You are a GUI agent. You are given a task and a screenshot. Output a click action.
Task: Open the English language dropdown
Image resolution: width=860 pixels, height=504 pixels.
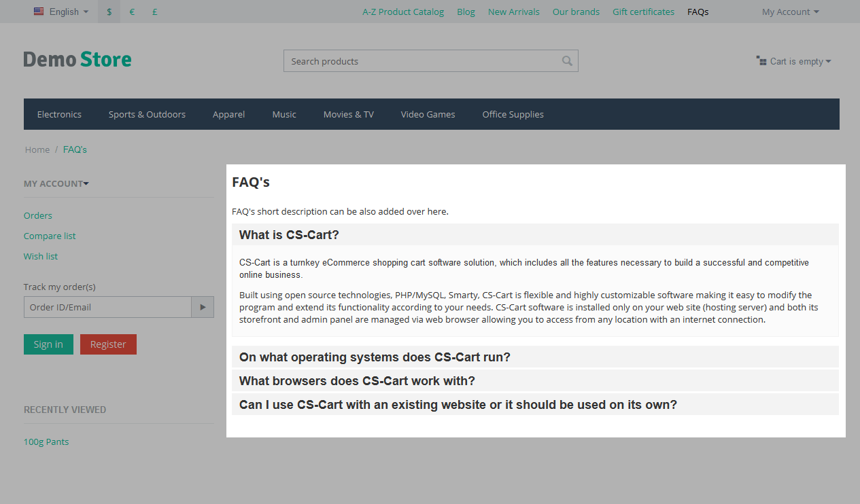pos(61,12)
